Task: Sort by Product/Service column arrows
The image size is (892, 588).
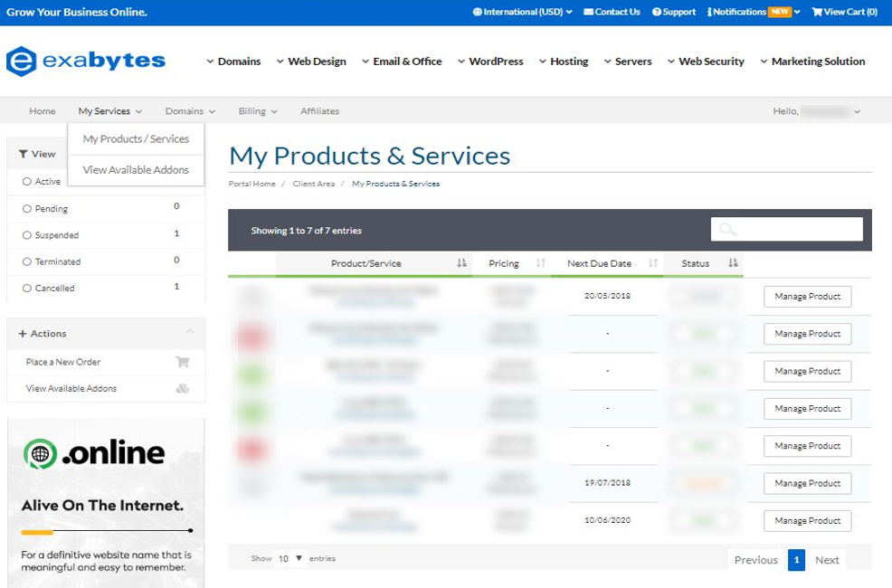Action: tap(461, 262)
